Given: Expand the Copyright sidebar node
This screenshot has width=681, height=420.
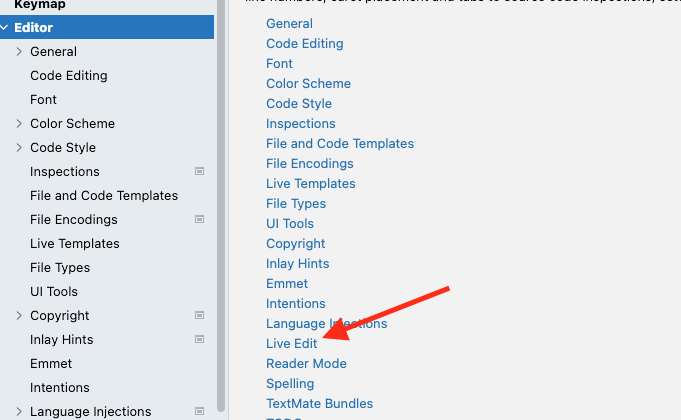Looking at the screenshot, I should (19, 315).
